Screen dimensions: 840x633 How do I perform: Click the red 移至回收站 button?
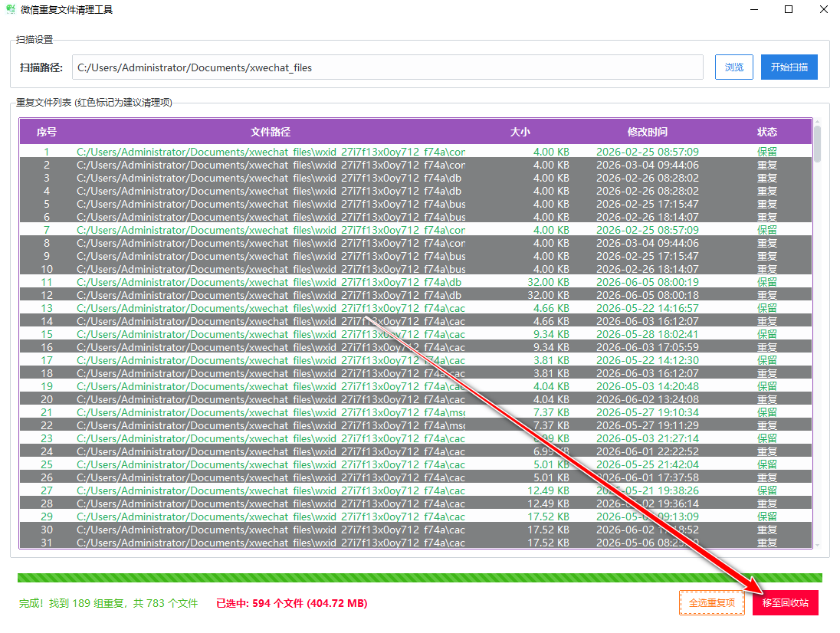pyautogui.click(x=786, y=603)
